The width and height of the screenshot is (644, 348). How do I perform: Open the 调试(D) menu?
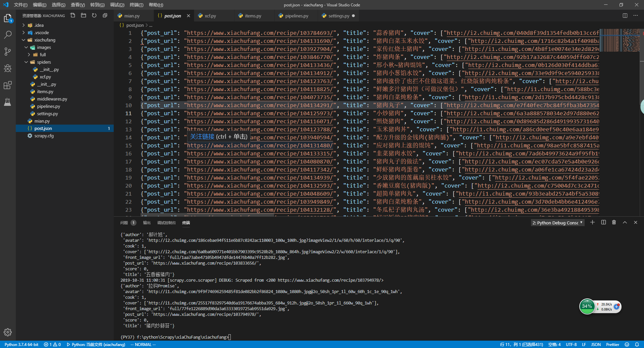point(117,5)
